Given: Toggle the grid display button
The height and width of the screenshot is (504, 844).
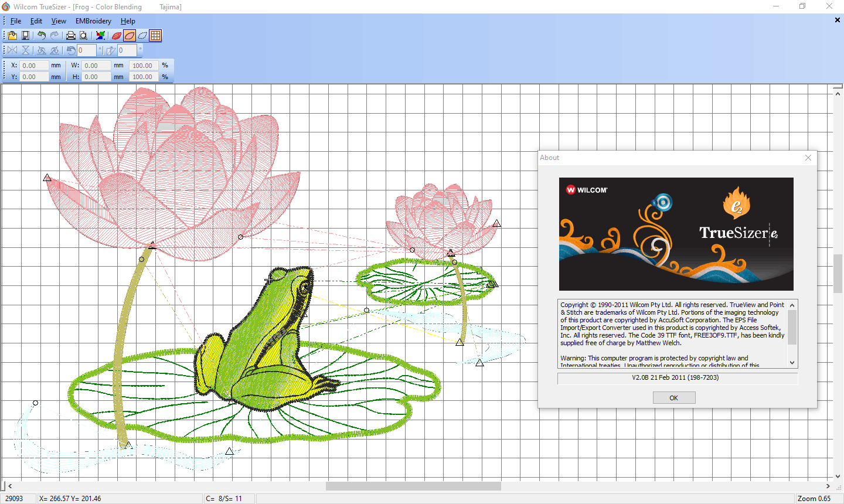Looking at the screenshot, I should click(155, 36).
